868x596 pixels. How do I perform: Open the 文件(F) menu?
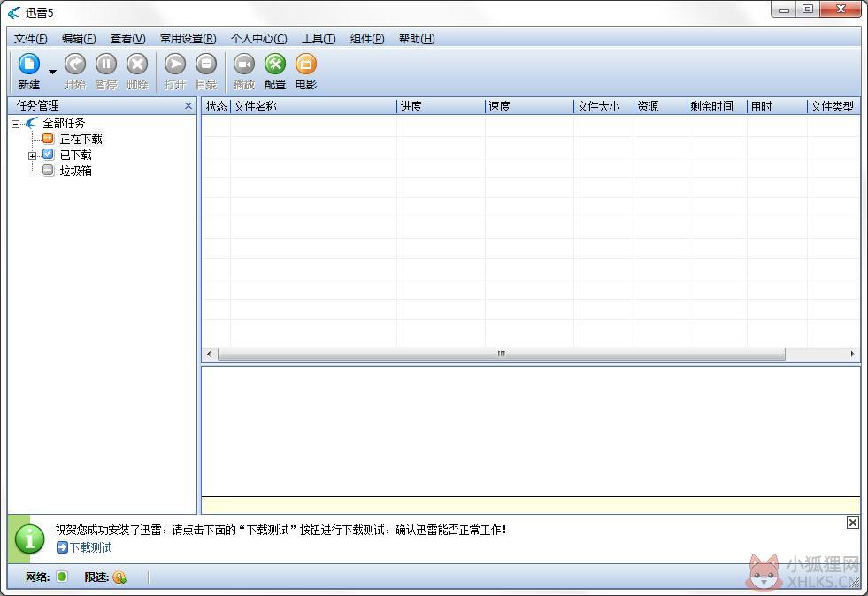[30, 39]
